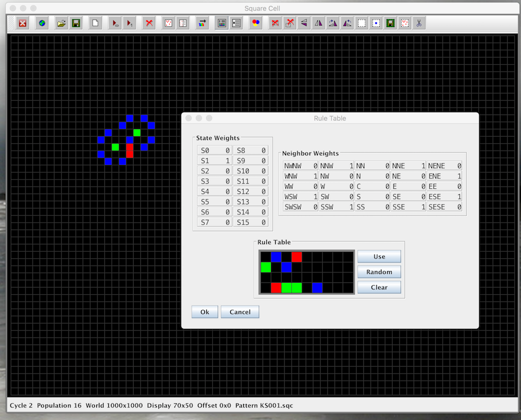Image resolution: width=521 pixels, height=420 pixels.
Task: Click the Use button in Rule Table
Action: coord(379,256)
